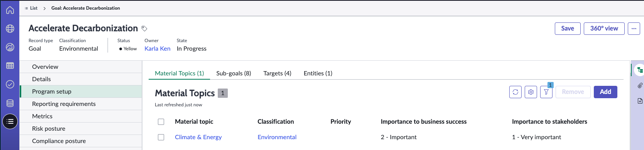Viewport: 644px width, 150px height.
Task: Sort by Material topic column header
Action: (x=194, y=122)
